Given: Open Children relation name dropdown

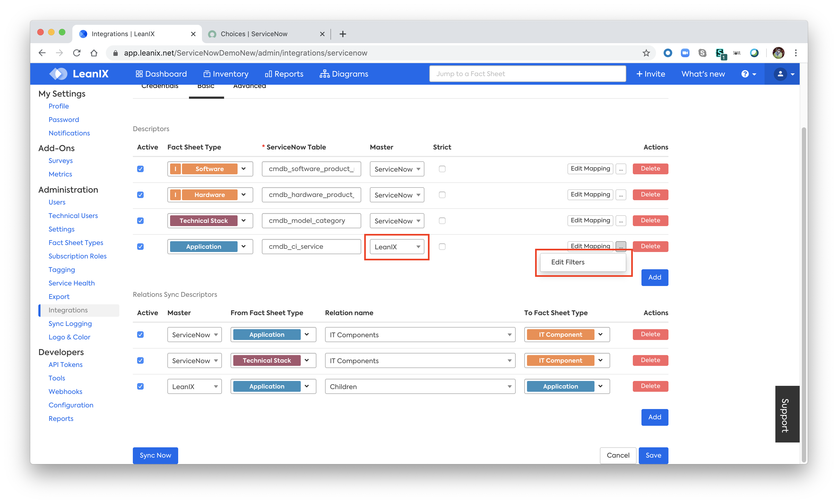Looking at the screenshot, I should coord(420,386).
